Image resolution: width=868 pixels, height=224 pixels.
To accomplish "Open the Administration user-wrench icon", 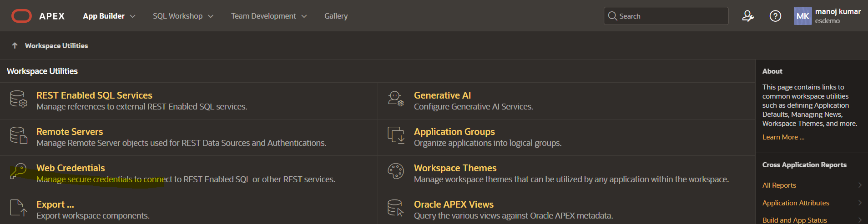I will [x=748, y=16].
